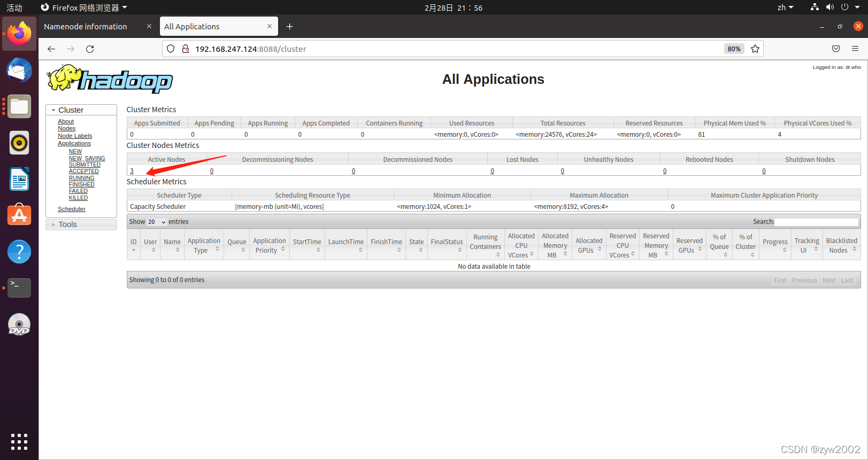
Task: Open the 活动 Activities overview
Action: point(14,7)
